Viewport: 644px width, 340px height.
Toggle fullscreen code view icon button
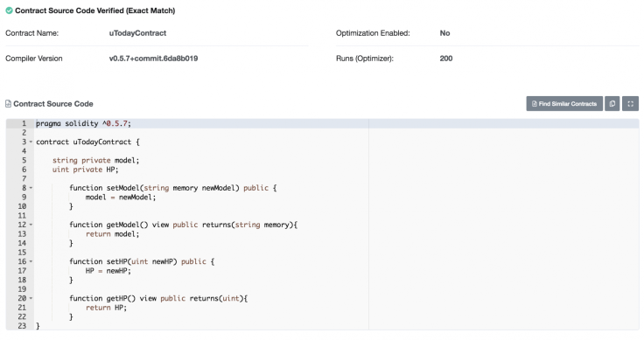pyautogui.click(x=631, y=104)
